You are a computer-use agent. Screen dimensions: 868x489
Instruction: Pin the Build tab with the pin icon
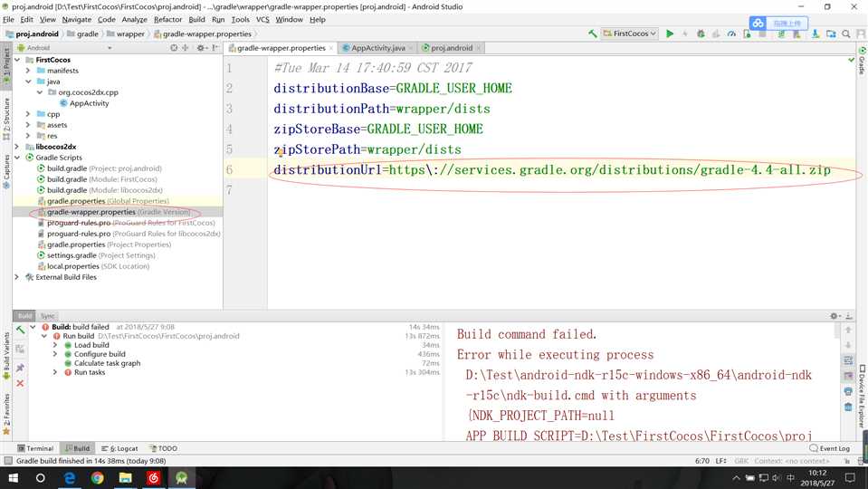coord(20,368)
